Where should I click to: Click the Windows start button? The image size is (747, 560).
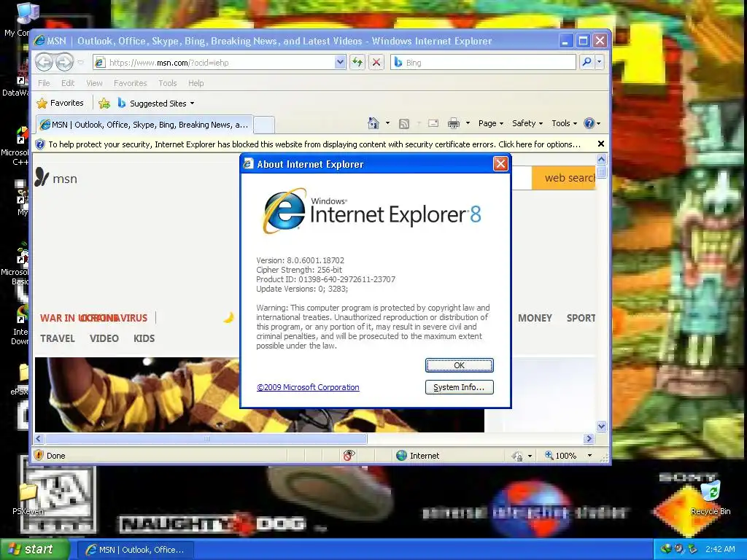click(x=34, y=549)
